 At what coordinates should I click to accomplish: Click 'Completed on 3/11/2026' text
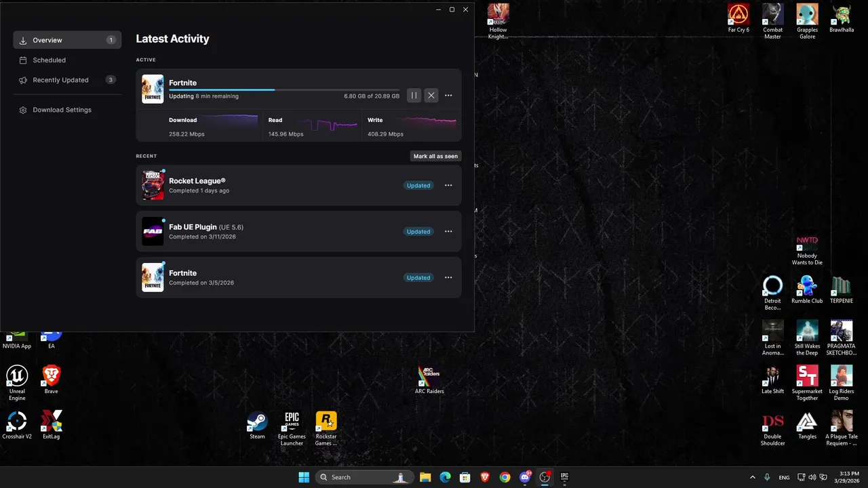click(x=201, y=237)
